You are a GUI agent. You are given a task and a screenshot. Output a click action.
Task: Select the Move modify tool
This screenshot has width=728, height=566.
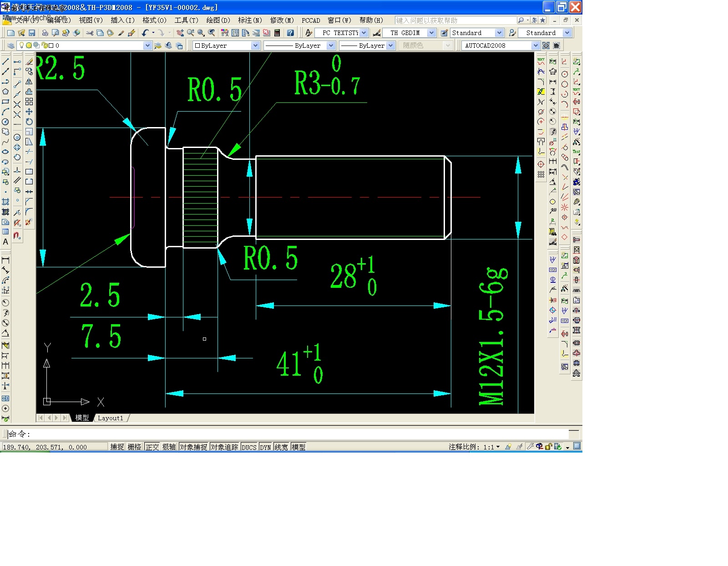pos(29,112)
